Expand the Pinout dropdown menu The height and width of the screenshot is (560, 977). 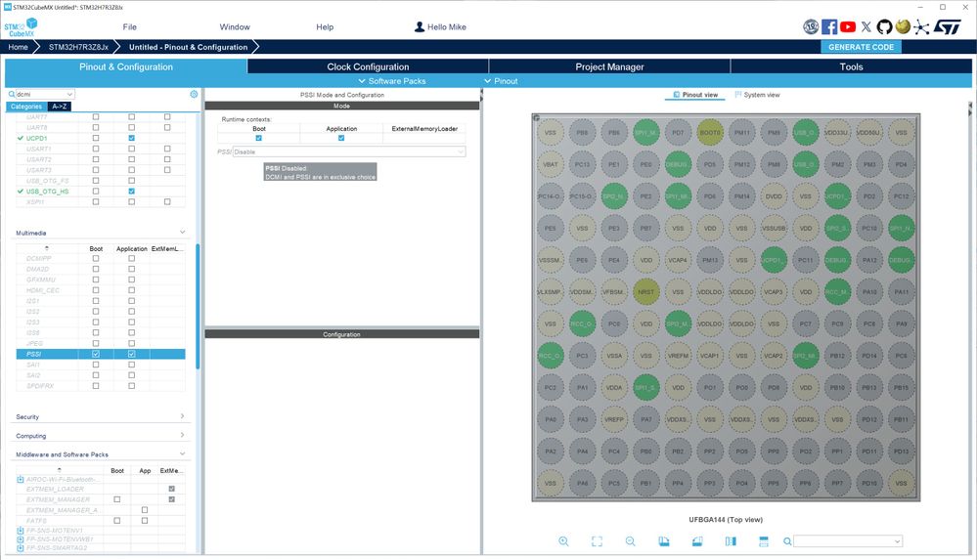[x=501, y=81]
